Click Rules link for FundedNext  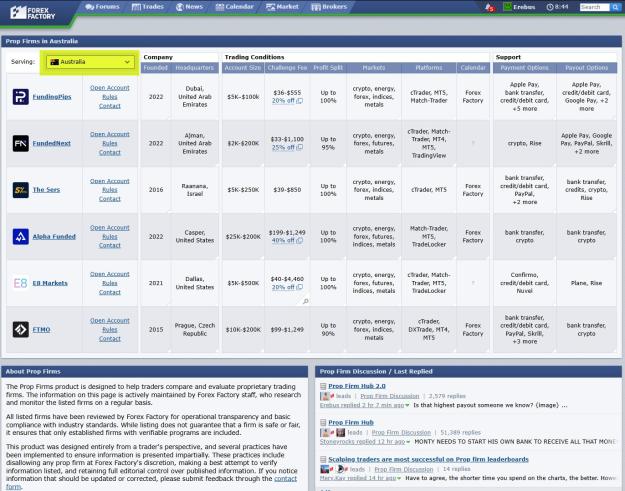[x=110, y=143]
